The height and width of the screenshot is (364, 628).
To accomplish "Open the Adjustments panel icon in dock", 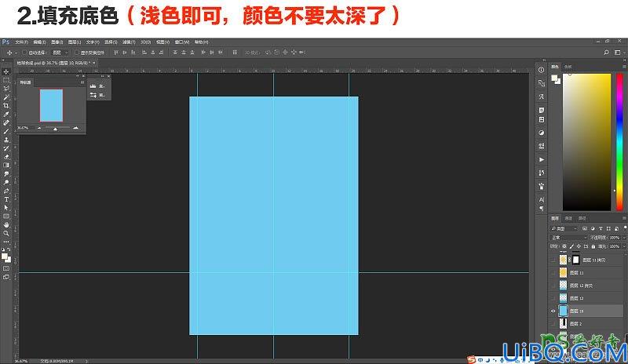I will point(541,133).
